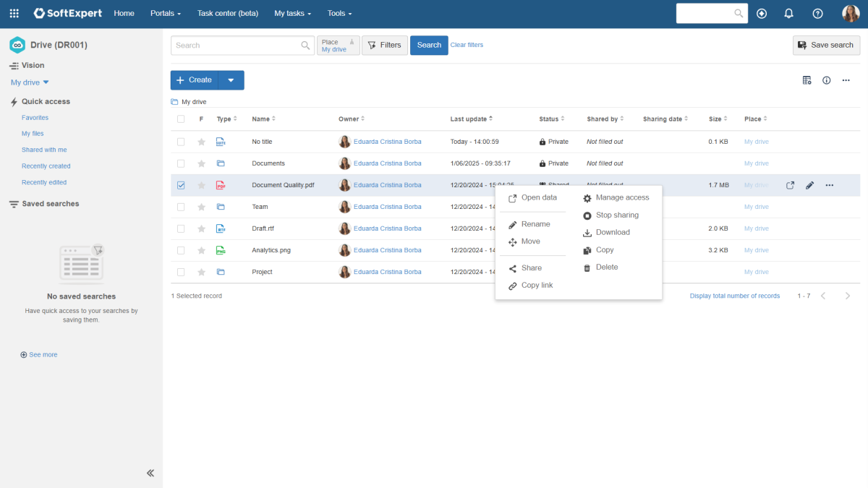The height and width of the screenshot is (488, 868).
Task: Open the ellipsis menu on the selected row
Action: pyautogui.click(x=829, y=185)
